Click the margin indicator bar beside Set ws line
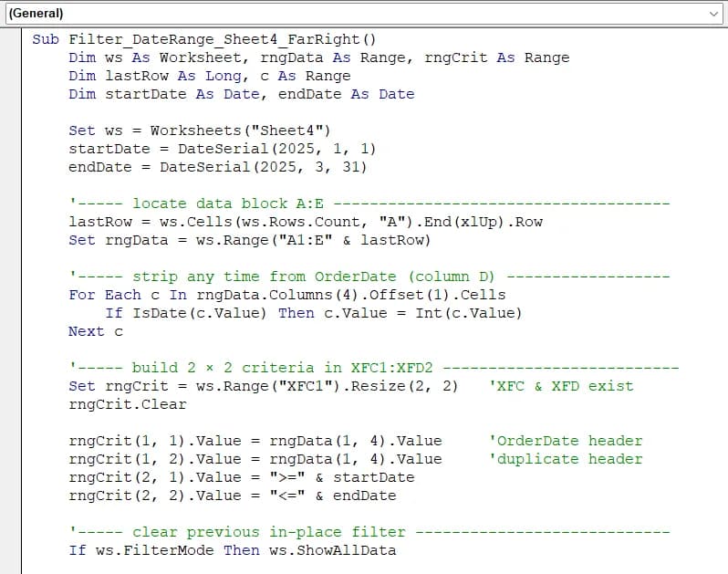This screenshot has height=574, width=728. coord(10,130)
